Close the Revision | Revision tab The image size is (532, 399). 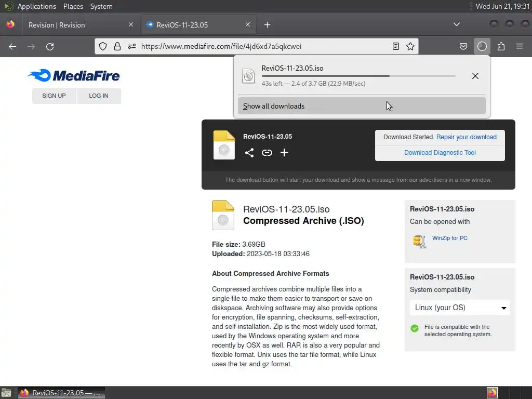(x=131, y=25)
